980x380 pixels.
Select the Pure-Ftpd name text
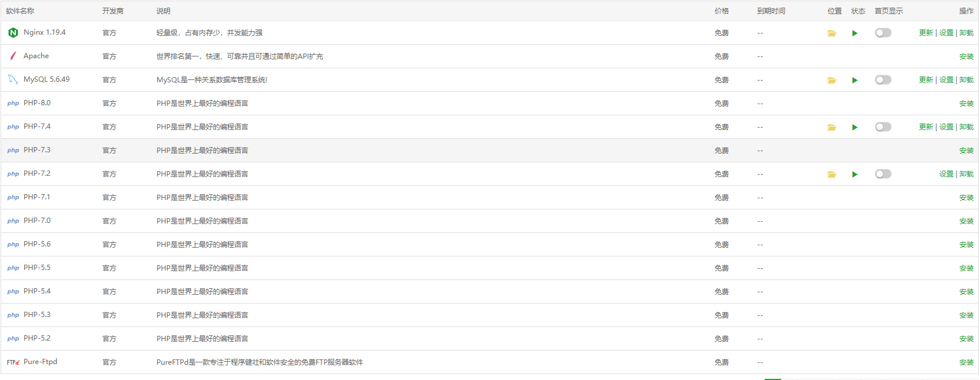pos(41,362)
